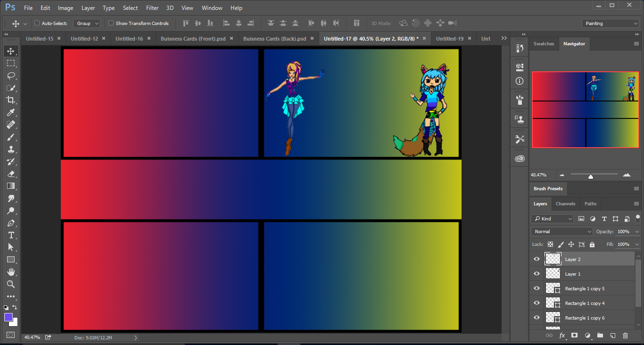Select the Pen tool
This screenshot has height=345, width=644.
click(11, 223)
